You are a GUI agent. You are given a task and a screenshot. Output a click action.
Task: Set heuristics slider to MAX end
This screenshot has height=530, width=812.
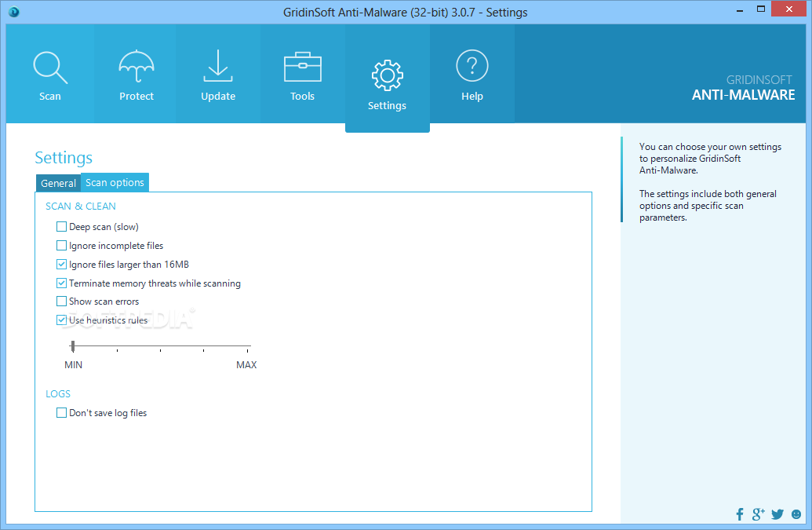pos(248,345)
